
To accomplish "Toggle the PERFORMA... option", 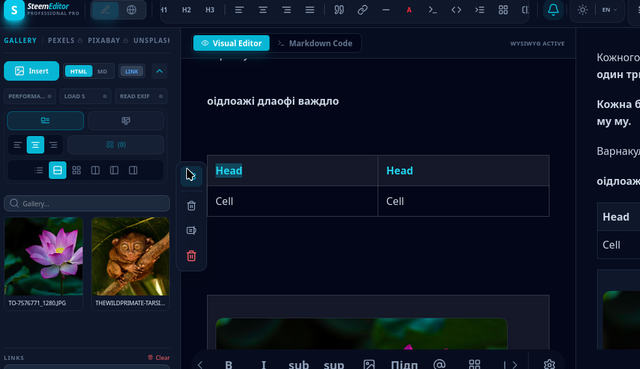I will (x=30, y=96).
